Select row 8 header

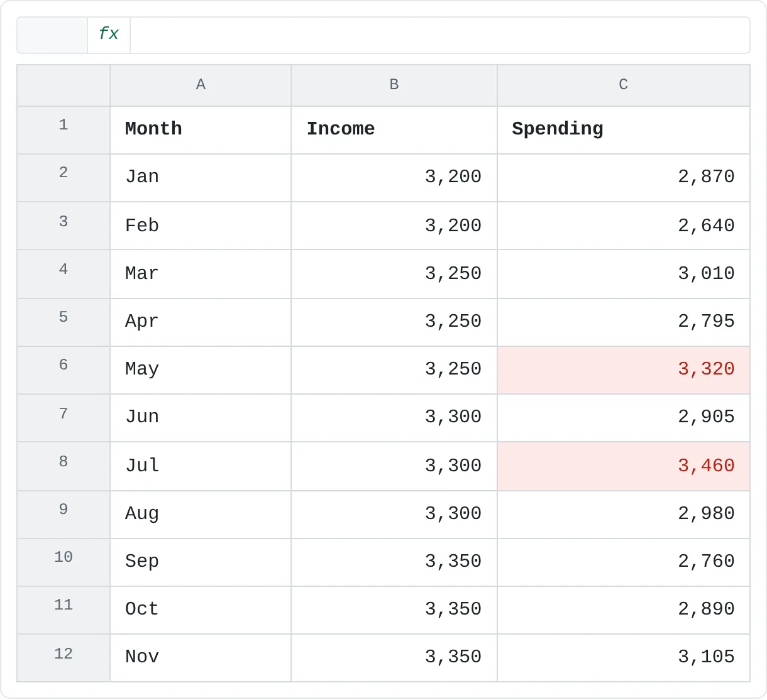coord(63,466)
